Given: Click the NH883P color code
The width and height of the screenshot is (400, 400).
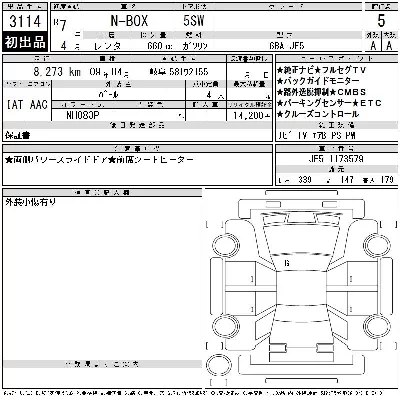Looking at the screenshot, I should [x=83, y=115].
